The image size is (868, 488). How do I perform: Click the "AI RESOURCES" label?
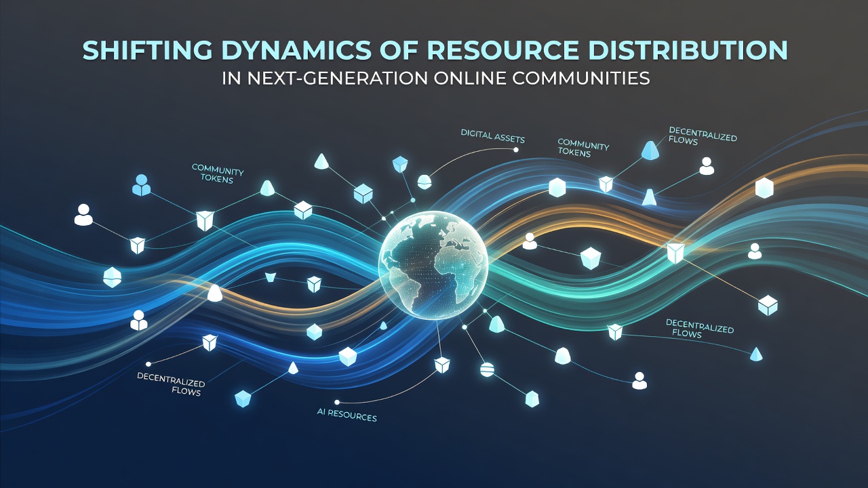[x=346, y=415]
